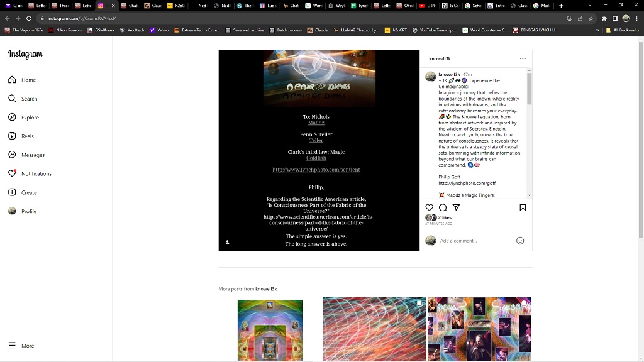Open GSMArena bookmark
Viewport: 644px width, 362px height.
(x=101, y=30)
